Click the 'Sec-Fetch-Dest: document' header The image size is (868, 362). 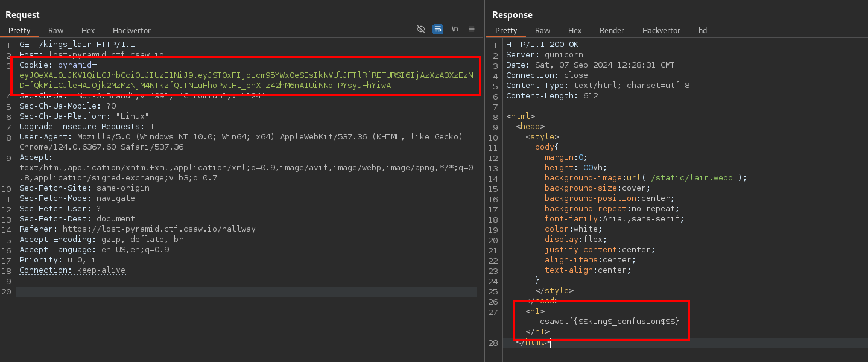(x=77, y=219)
